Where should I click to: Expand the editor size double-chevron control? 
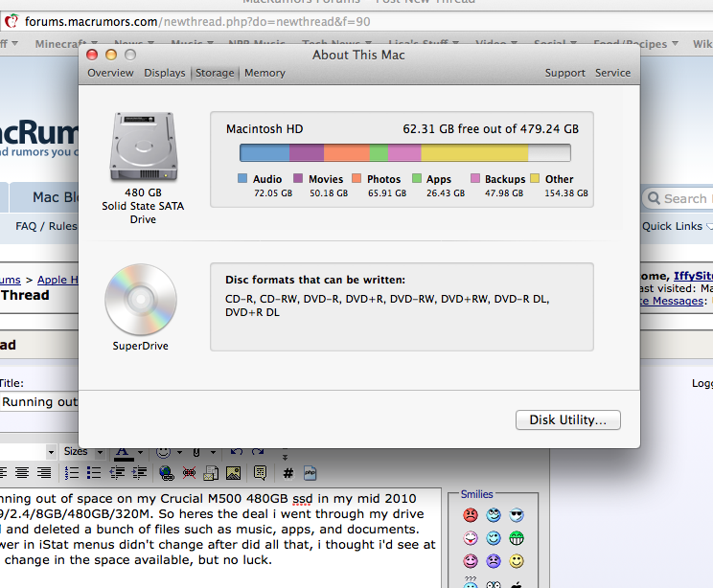point(285,454)
